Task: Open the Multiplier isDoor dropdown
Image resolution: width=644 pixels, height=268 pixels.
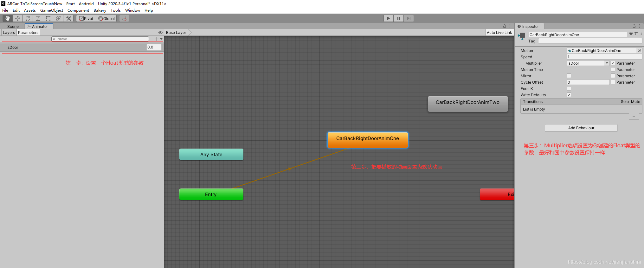Action: click(588, 63)
